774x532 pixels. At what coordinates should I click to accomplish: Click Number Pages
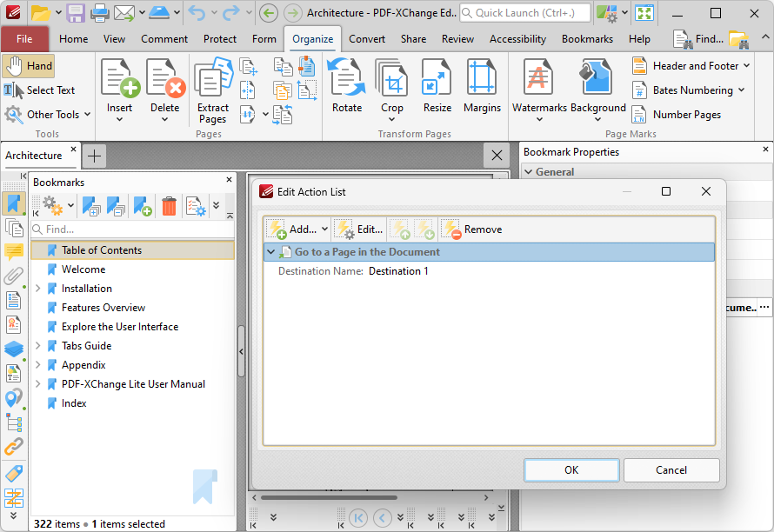tap(677, 115)
